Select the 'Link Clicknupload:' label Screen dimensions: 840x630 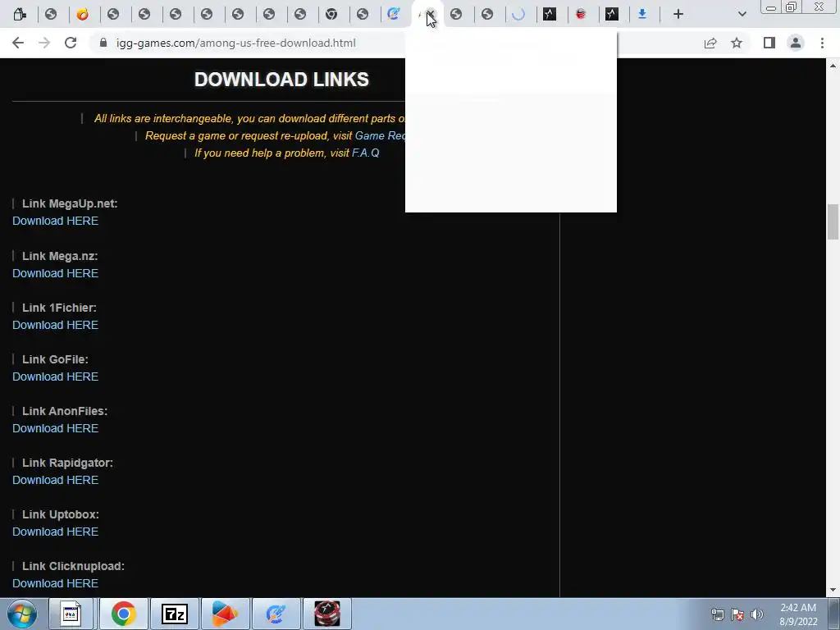click(x=73, y=566)
